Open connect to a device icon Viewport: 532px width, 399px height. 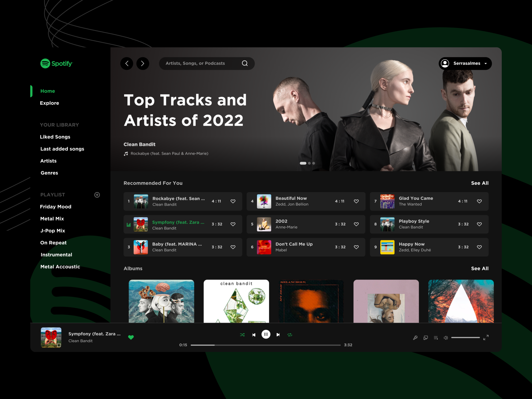click(426, 338)
